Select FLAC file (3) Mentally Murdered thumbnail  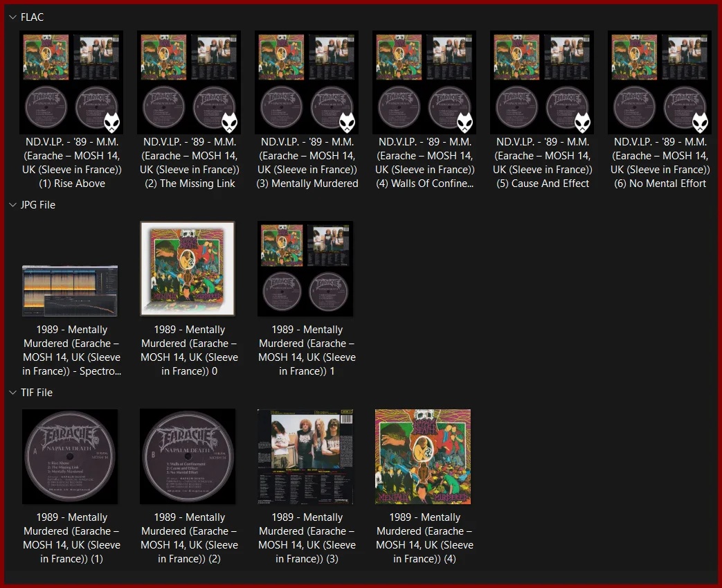pyautogui.click(x=307, y=82)
